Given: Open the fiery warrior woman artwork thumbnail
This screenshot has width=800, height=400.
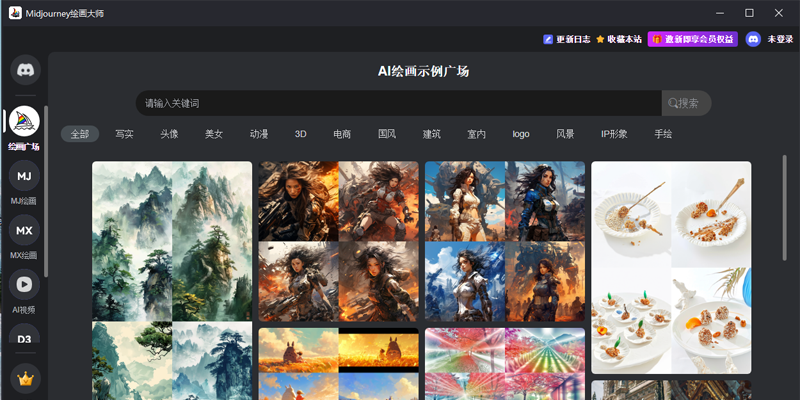Looking at the screenshot, I should tap(338, 241).
